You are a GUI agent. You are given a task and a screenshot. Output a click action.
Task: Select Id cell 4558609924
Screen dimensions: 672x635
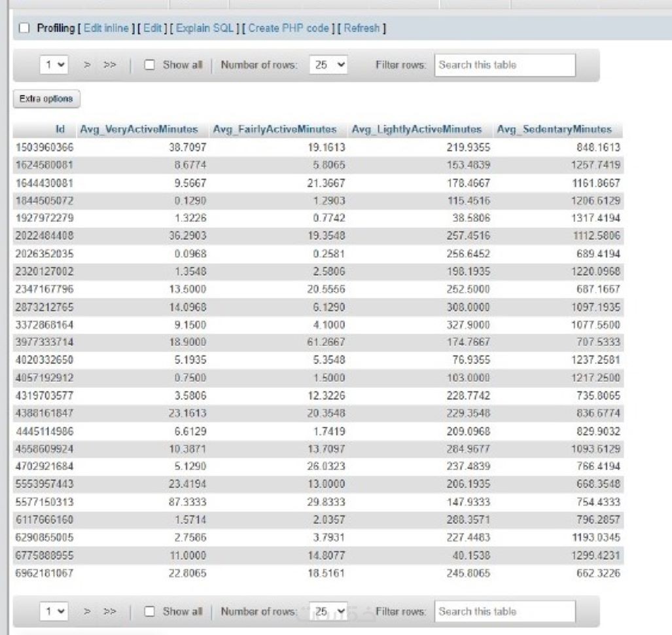tap(44, 449)
